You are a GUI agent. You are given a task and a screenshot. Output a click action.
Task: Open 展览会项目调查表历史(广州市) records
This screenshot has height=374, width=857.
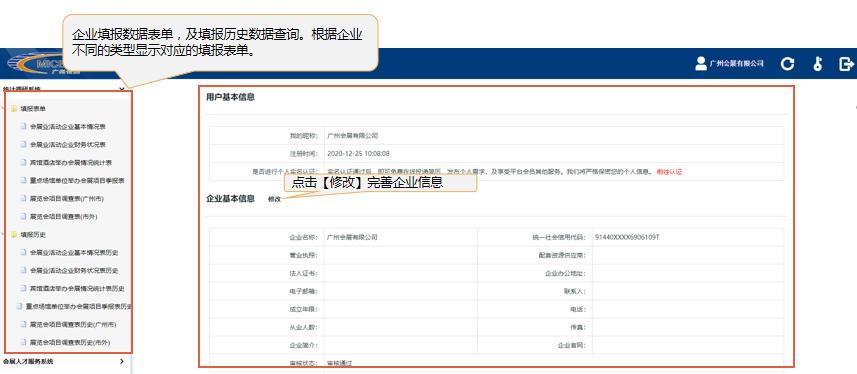click(73, 324)
